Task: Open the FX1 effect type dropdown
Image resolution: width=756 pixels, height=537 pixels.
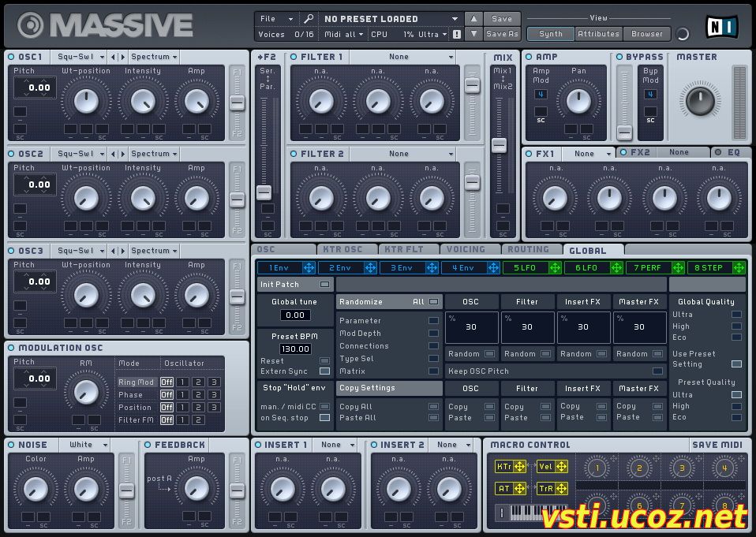Action: tap(589, 154)
